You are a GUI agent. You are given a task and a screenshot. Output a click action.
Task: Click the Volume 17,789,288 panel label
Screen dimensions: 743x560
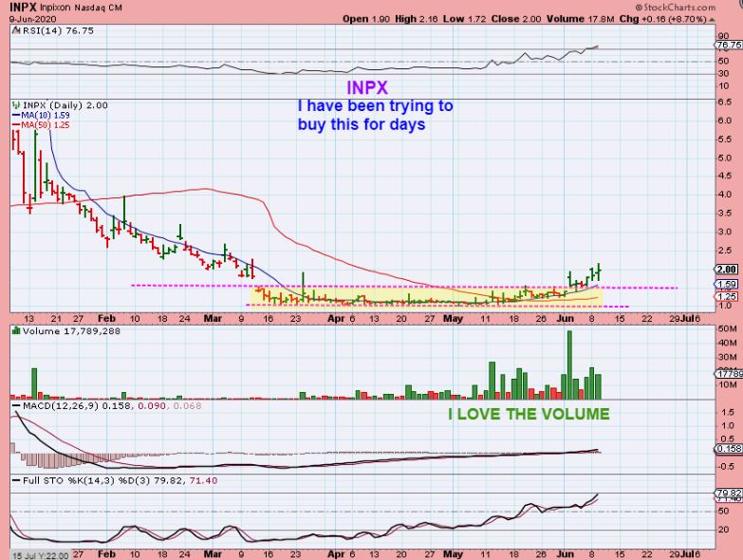pos(66,331)
